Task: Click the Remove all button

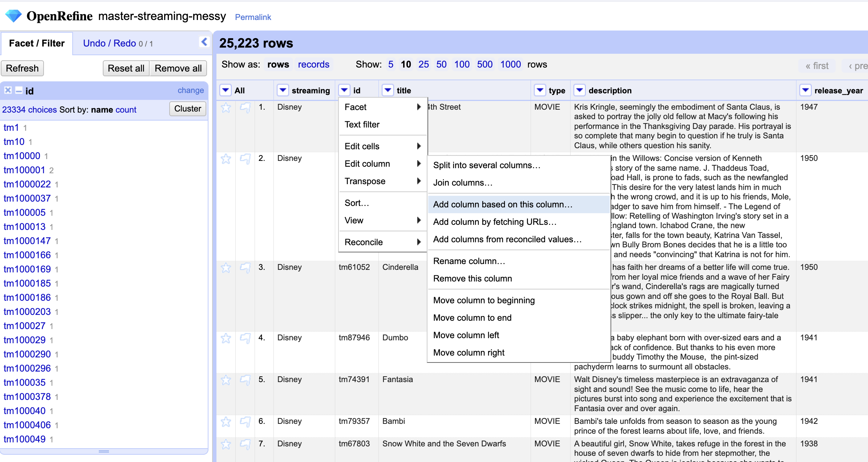Action: 178,68
